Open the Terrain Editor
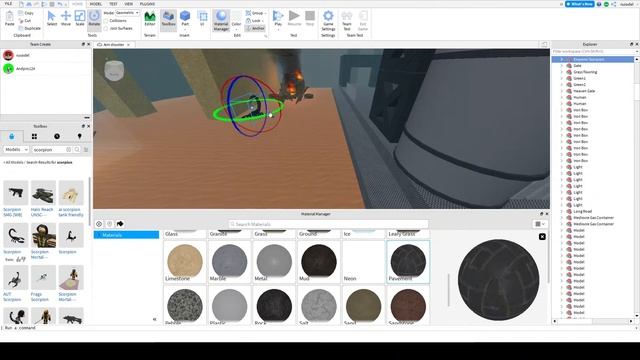 coord(150,18)
